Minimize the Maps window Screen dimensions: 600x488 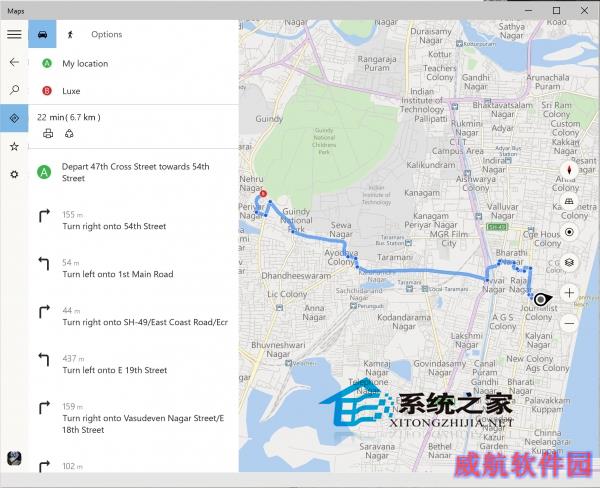[529, 11]
